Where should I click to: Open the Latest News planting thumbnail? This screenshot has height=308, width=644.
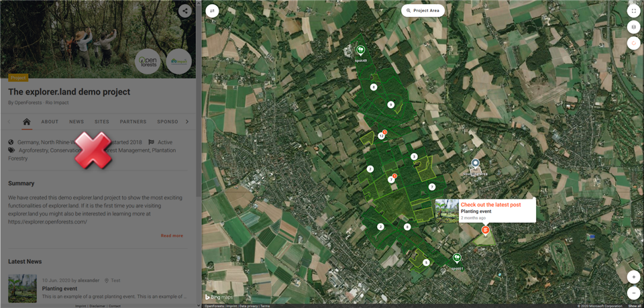pyautogui.click(x=22, y=289)
